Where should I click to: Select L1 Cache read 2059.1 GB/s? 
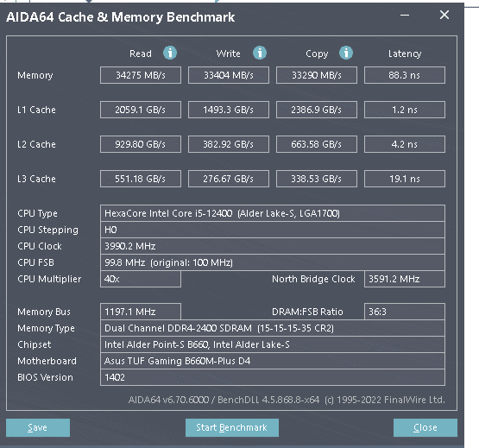(141, 110)
